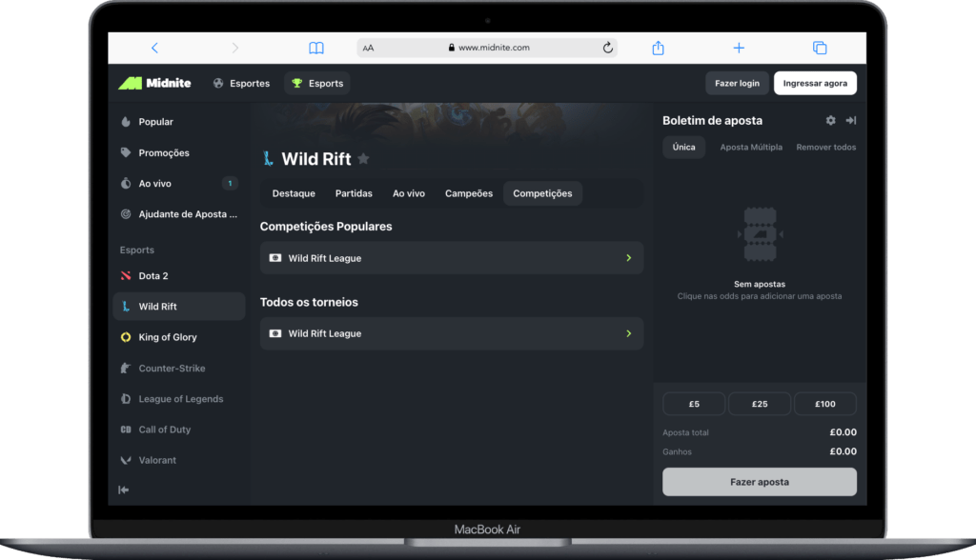
Task: Expand Wild Rift League under Competições Populares
Action: (x=452, y=257)
